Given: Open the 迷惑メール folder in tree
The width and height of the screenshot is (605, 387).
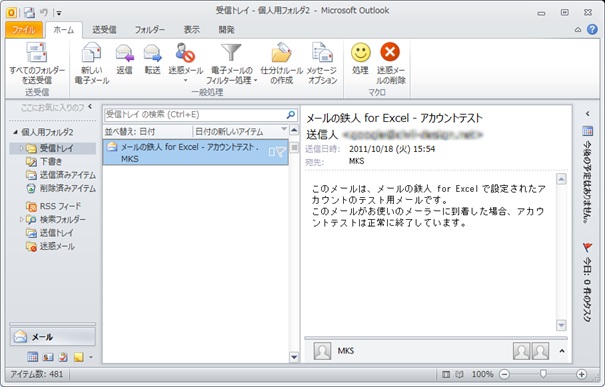Looking at the screenshot, I should (x=57, y=246).
